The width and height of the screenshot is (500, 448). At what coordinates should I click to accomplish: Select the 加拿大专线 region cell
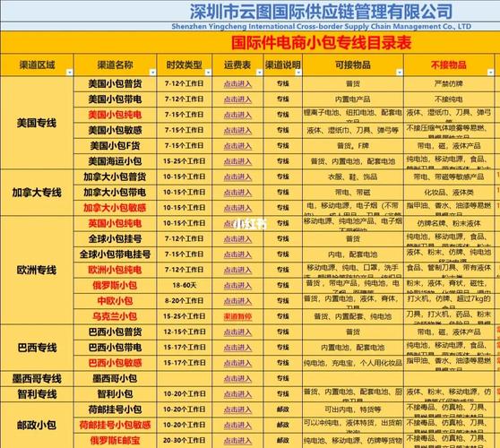click(x=37, y=193)
